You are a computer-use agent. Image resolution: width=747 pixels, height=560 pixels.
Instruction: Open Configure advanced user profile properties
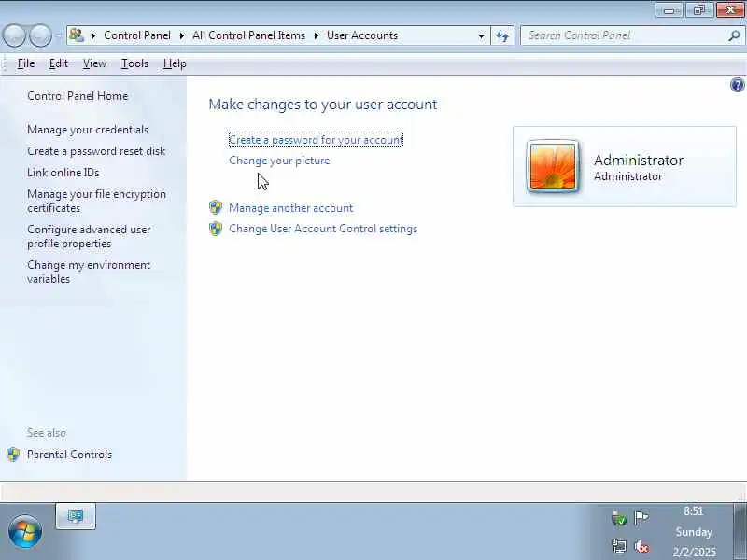[x=89, y=236]
